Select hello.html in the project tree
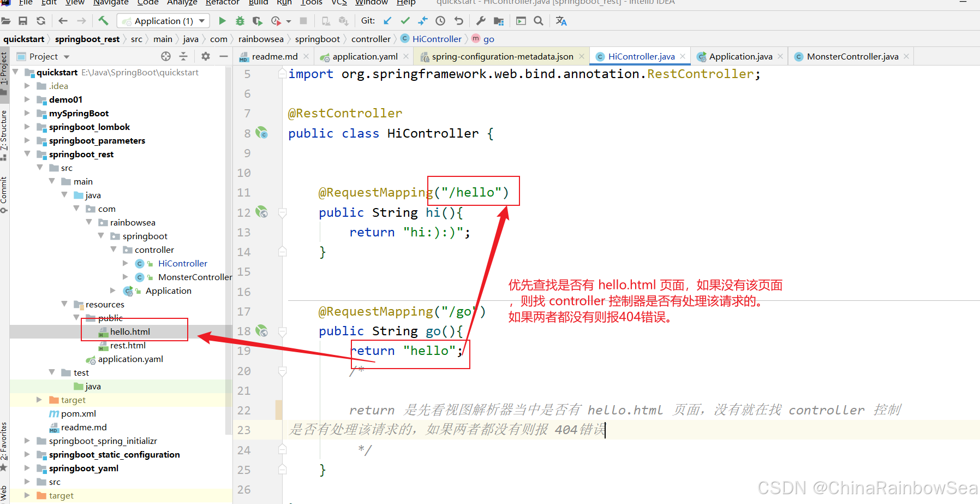 [130, 331]
